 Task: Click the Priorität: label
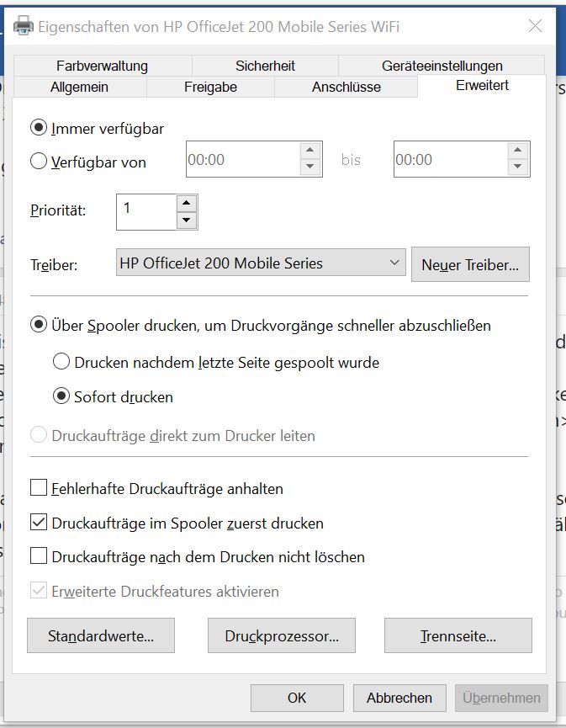click(x=58, y=210)
